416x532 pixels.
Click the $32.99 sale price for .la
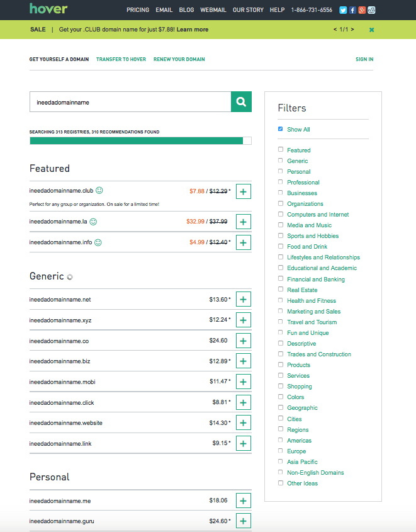[x=195, y=221]
